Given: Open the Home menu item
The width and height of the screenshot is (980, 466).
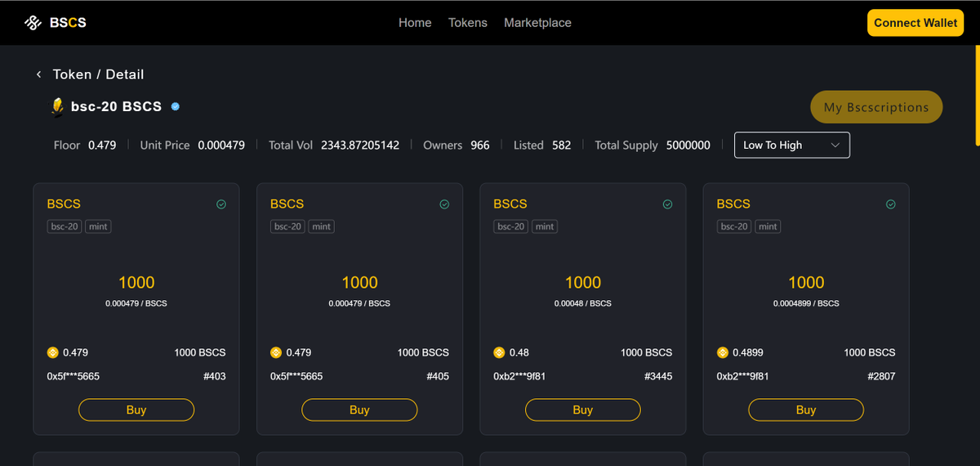Looking at the screenshot, I should pyautogui.click(x=415, y=23).
